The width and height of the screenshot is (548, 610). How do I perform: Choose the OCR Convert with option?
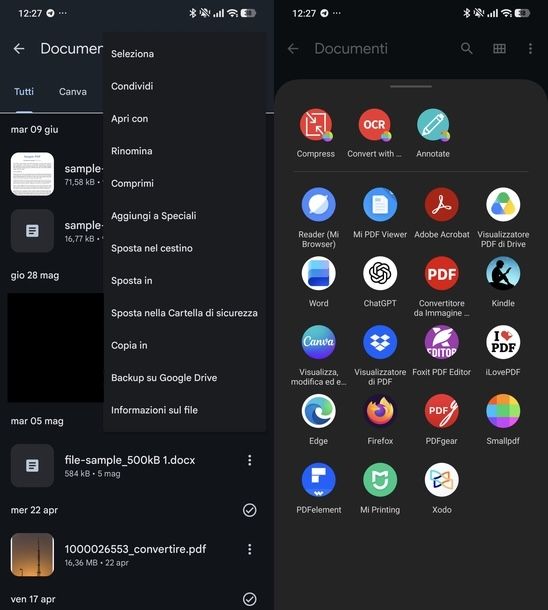[374, 125]
